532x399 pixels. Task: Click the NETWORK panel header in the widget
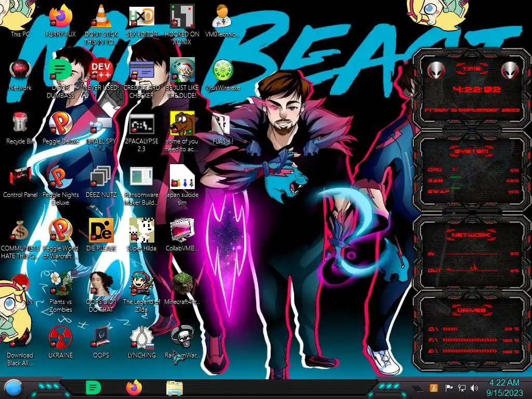pyautogui.click(x=472, y=234)
